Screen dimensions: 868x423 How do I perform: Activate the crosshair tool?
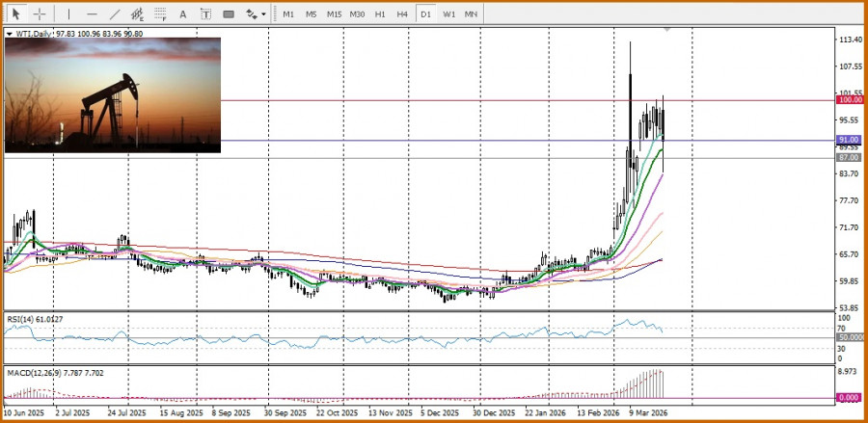click(x=40, y=14)
